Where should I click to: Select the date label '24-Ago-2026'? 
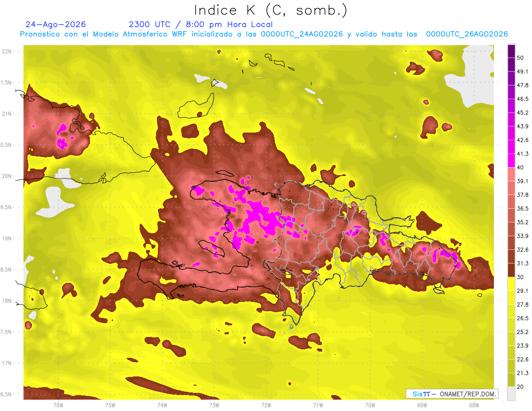56,24
